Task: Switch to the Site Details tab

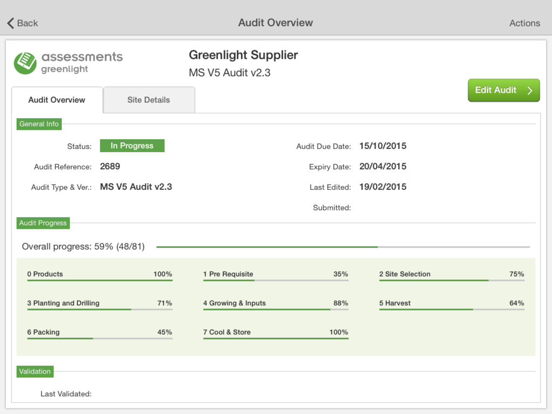Action: point(149,100)
